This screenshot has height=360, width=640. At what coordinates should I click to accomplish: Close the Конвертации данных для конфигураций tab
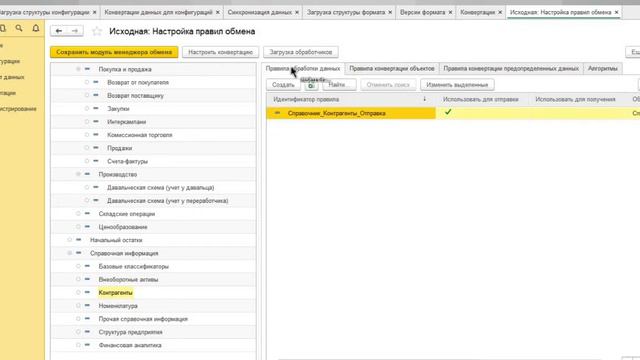[218, 13]
